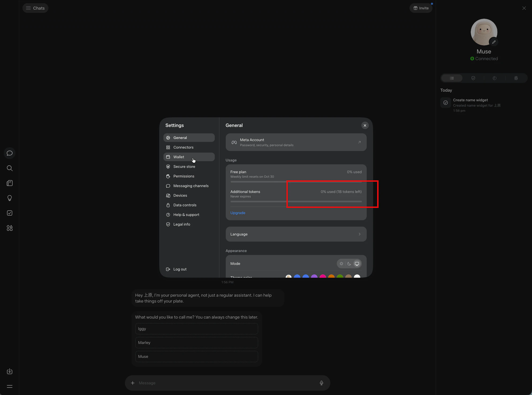The image size is (532, 395).
Task: Switch to the fingerprint tab in Muse panel
Action: pyautogui.click(x=516, y=78)
